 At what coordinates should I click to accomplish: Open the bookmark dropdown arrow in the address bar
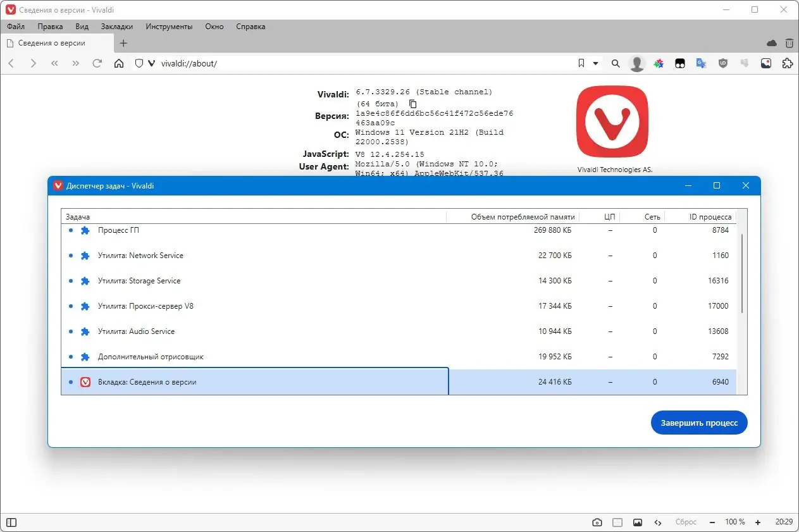tap(595, 63)
